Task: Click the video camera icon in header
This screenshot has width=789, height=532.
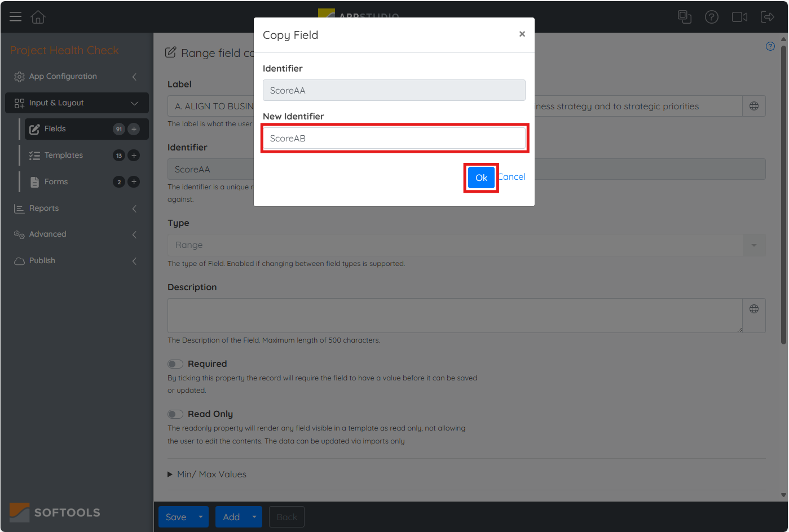Action: tap(739, 17)
